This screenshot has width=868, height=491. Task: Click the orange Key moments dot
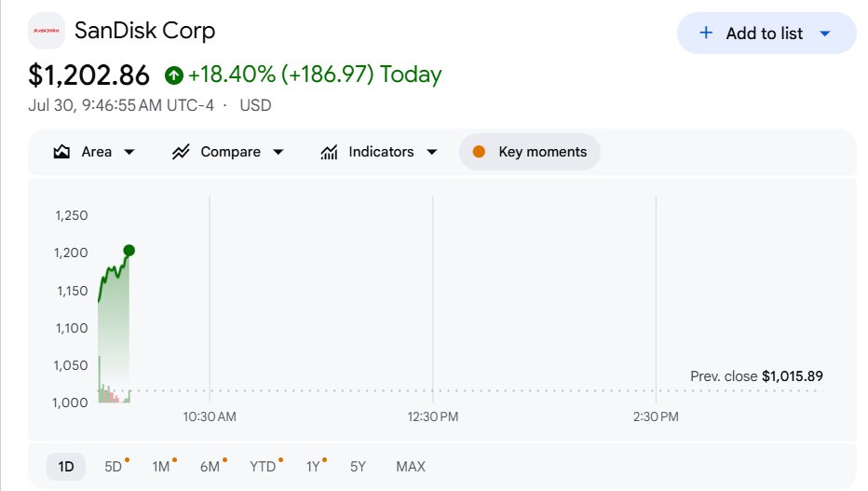479,152
